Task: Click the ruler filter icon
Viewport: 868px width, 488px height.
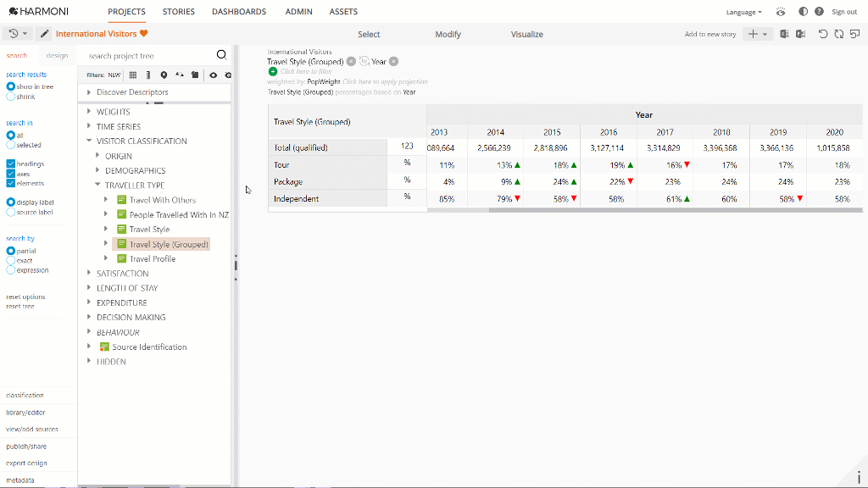Action: (147, 75)
